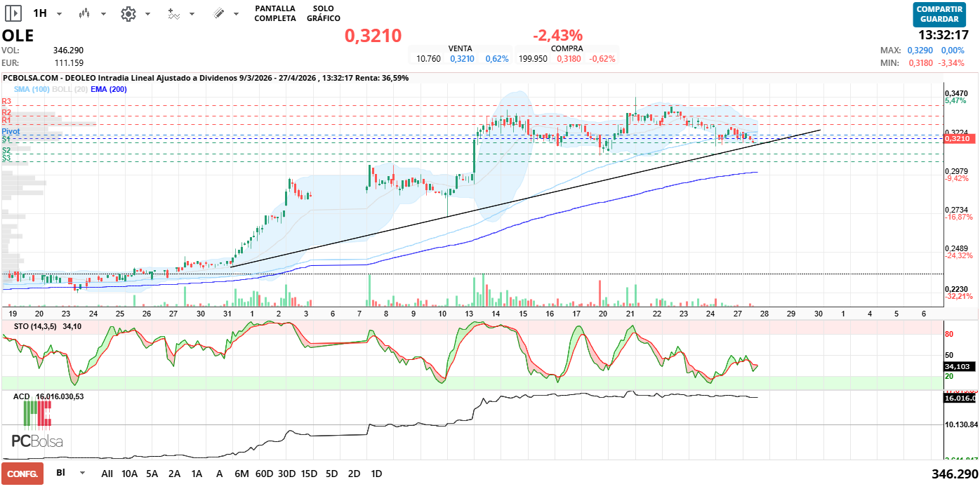Click the 34,103 stochastic axis marker

click(x=958, y=366)
